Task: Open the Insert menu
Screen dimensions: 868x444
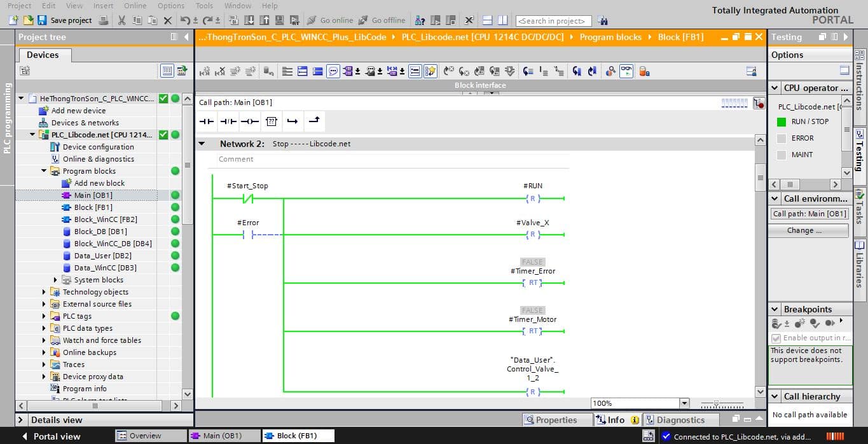Action: click(x=103, y=6)
